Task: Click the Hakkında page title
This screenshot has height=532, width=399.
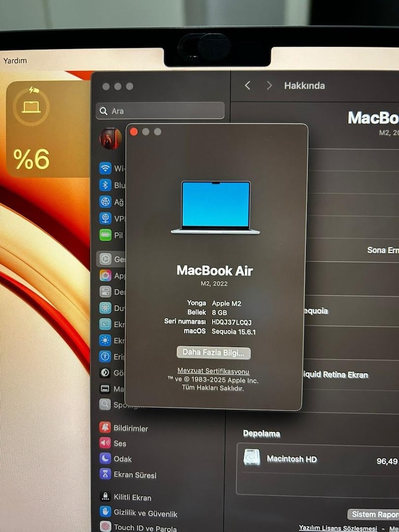Action: [304, 86]
